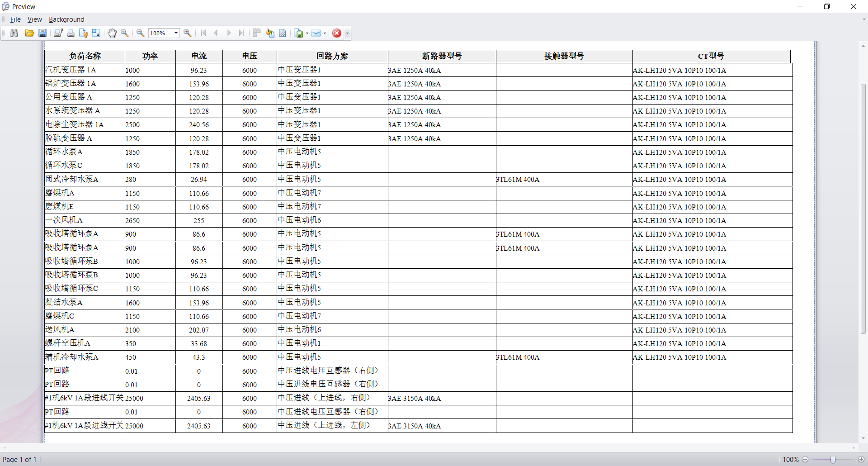Zoom out with the toolbar minus magnifier

(x=141, y=33)
